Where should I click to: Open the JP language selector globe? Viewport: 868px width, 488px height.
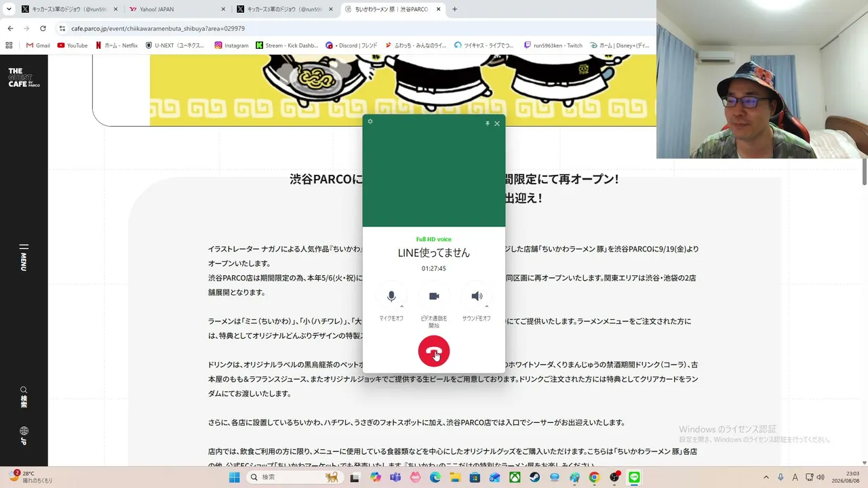click(24, 434)
